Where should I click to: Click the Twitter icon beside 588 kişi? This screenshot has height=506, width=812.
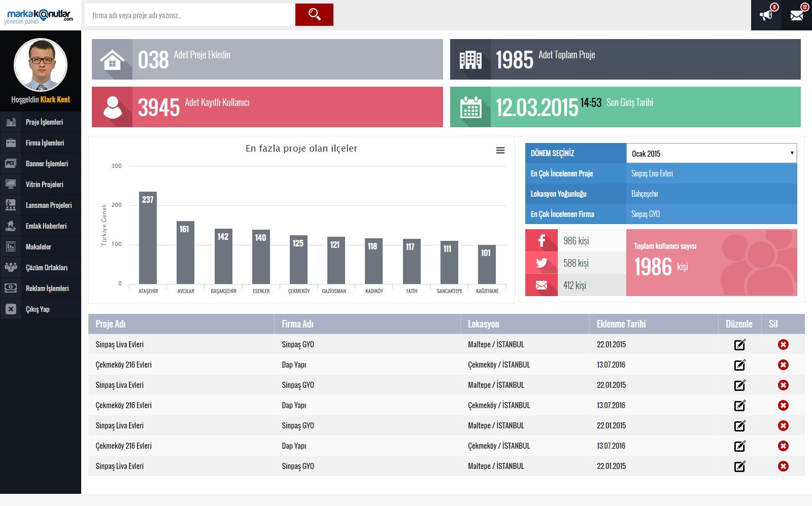pyautogui.click(x=542, y=263)
